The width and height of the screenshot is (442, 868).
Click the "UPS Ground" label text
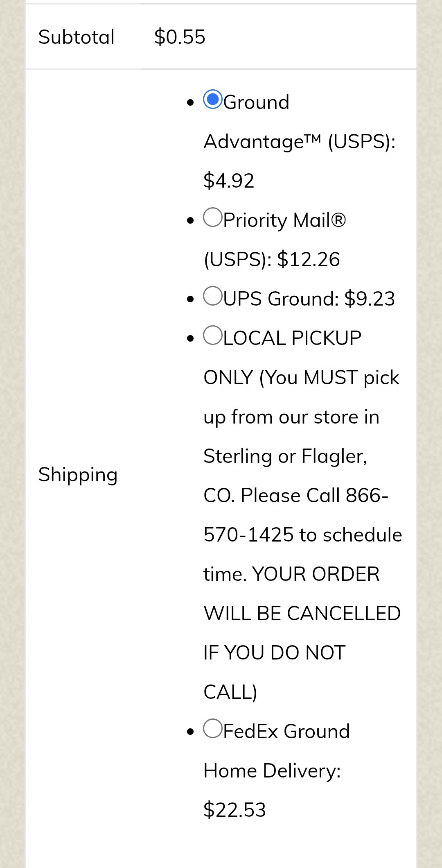click(281, 299)
